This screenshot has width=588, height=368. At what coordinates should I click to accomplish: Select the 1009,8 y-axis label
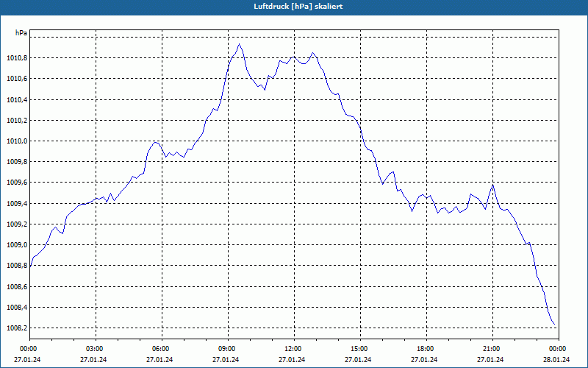point(16,162)
